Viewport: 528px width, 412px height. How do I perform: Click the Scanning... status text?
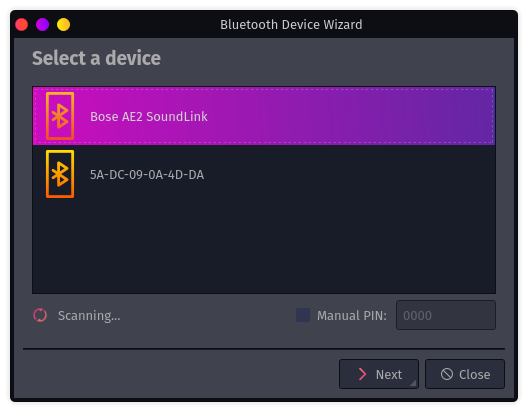[89, 316]
